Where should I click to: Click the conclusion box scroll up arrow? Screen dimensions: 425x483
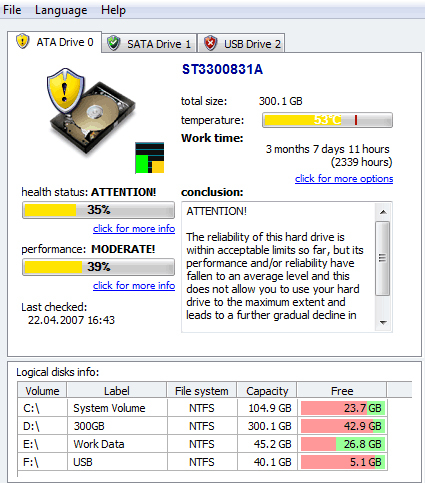[x=383, y=212]
